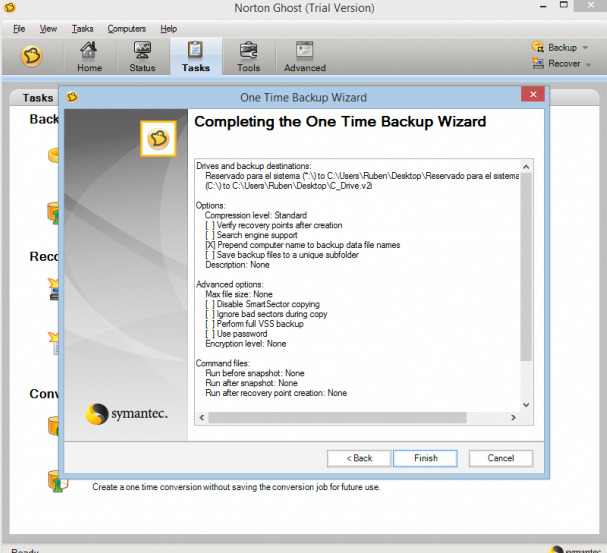Screen dimensions: 607x553
Task: Click 'Compression level: Standard' text
Action: pyautogui.click(x=255, y=215)
